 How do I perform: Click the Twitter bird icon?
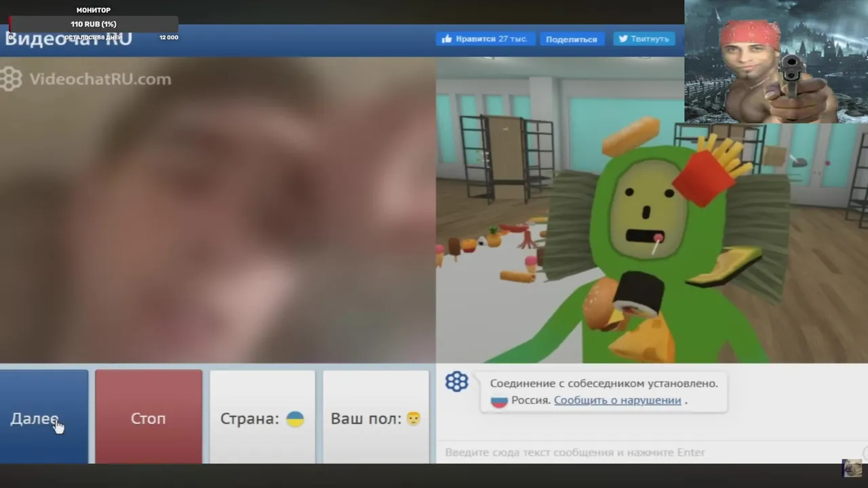point(623,39)
